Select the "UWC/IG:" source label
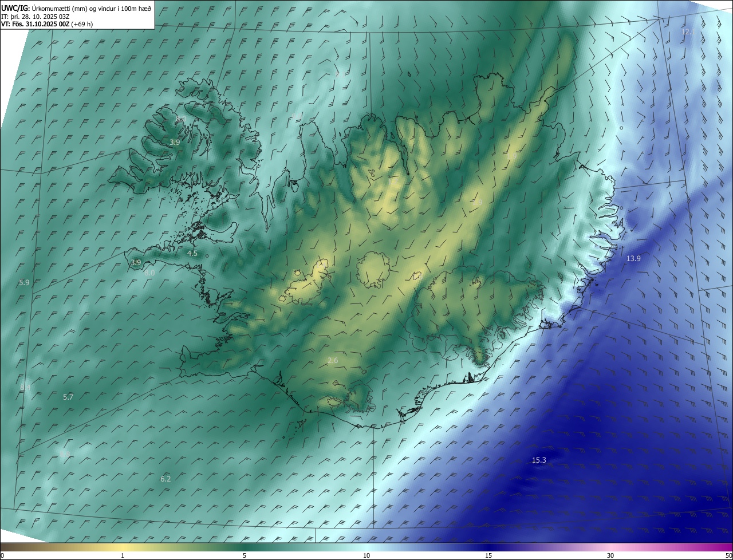This screenshot has height=560, width=733. (15, 8)
